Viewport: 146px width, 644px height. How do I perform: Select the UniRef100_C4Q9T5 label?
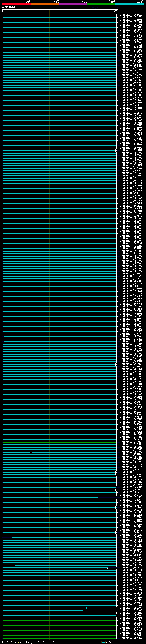131,469
